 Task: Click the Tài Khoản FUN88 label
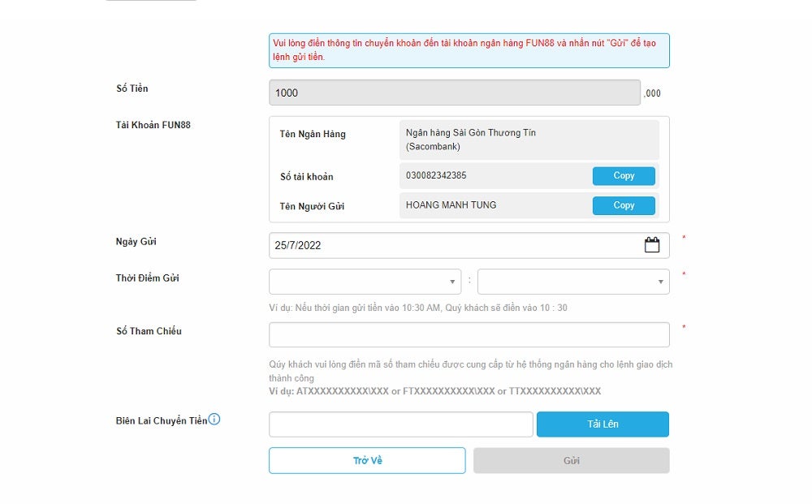click(153, 125)
